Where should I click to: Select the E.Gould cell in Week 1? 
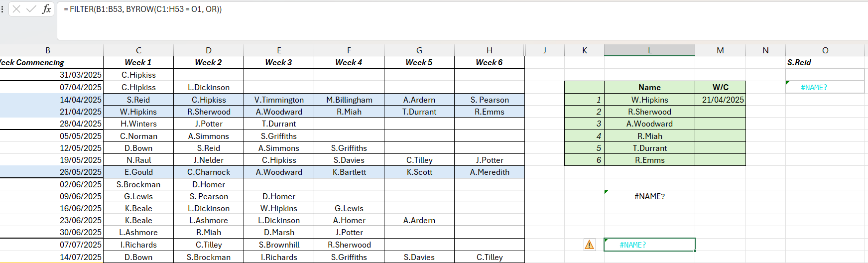point(138,172)
